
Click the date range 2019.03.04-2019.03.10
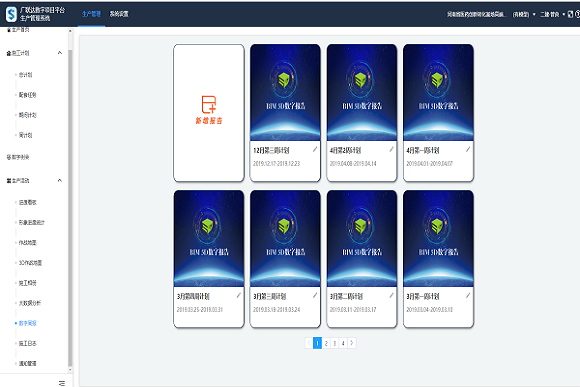429,310
